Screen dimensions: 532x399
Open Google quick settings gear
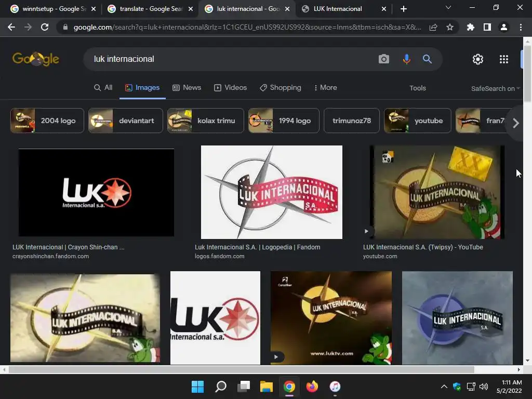[478, 59]
